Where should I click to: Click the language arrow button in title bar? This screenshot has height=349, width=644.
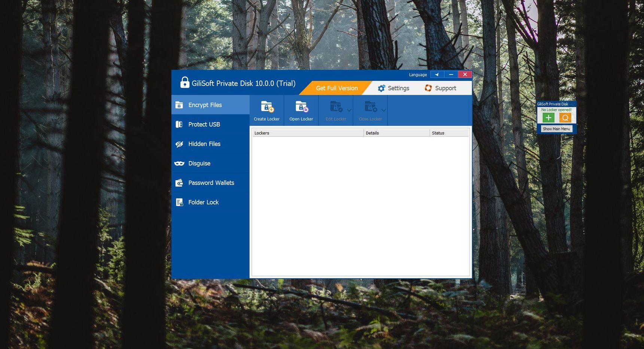coord(437,75)
